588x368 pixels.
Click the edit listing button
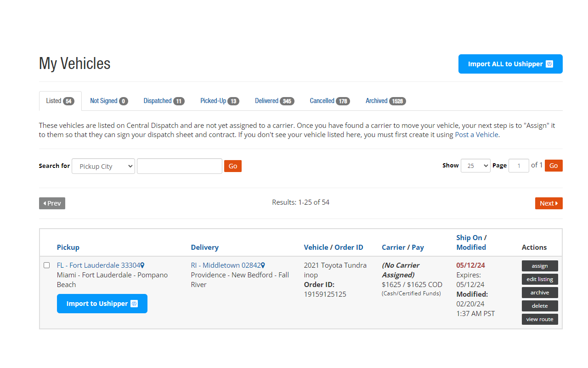(540, 279)
